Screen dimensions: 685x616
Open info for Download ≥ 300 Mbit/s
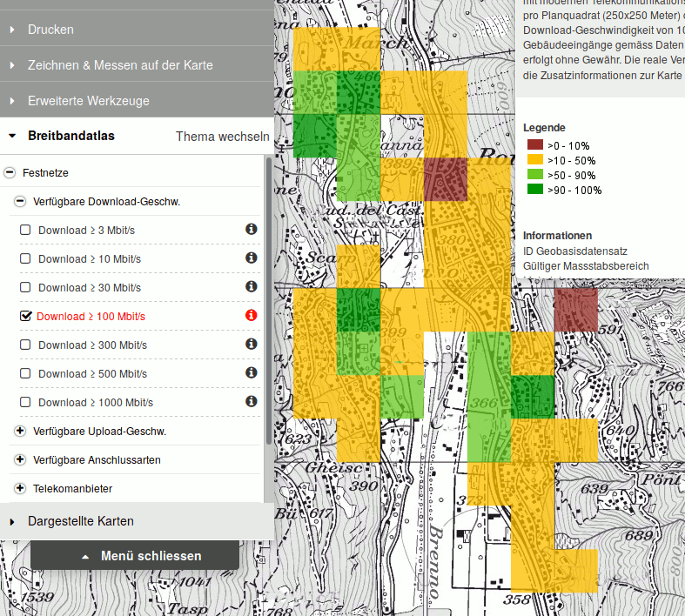[x=251, y=345]
